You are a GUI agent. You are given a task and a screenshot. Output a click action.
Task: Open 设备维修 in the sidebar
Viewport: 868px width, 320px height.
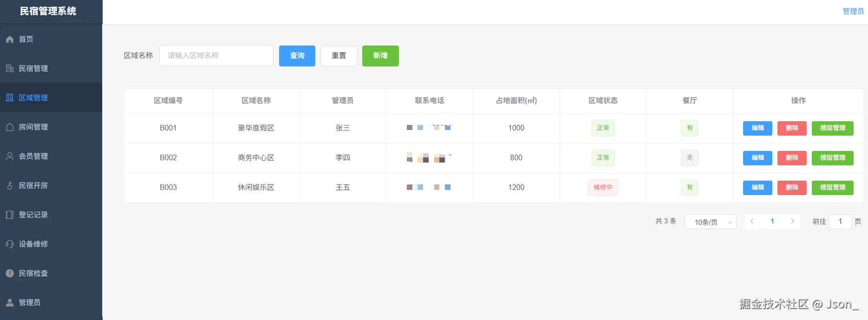pos(51,244)
